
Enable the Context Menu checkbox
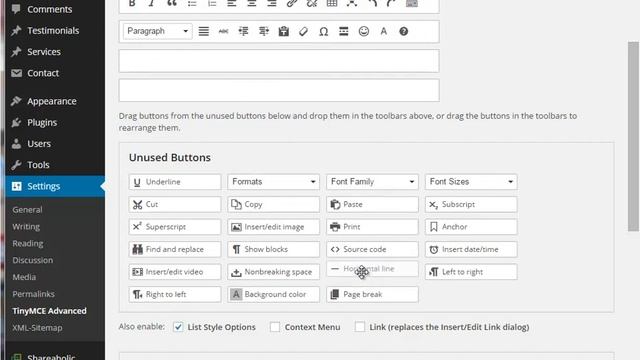(275, 327)
